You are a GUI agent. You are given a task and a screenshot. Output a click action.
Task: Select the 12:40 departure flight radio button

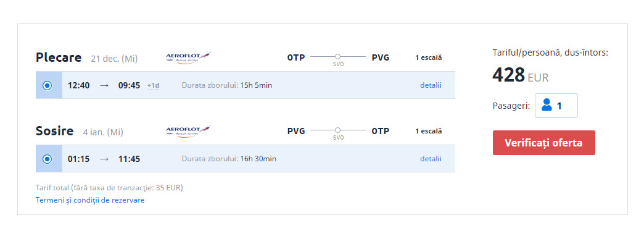[x=47, y=85]
